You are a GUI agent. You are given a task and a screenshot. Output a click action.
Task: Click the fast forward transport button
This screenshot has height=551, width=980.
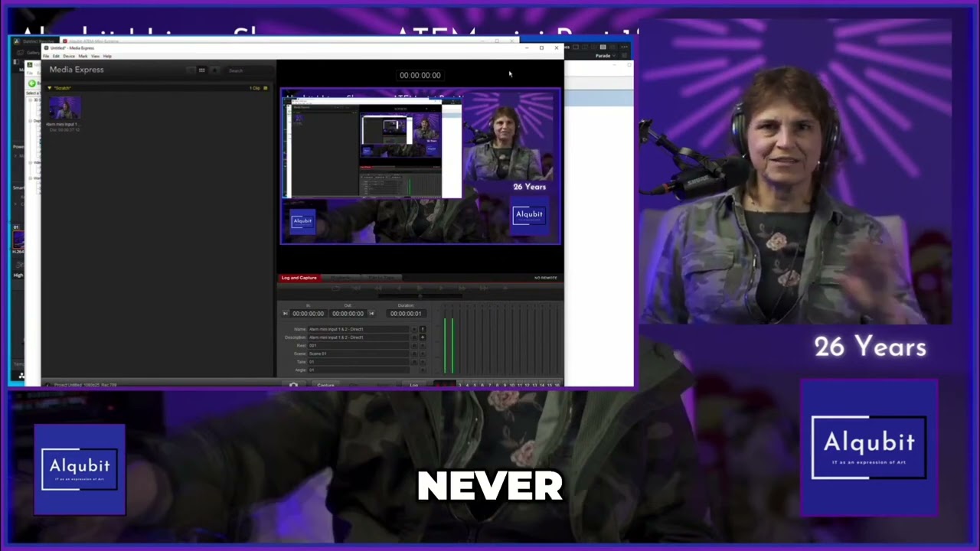[462, 288]
